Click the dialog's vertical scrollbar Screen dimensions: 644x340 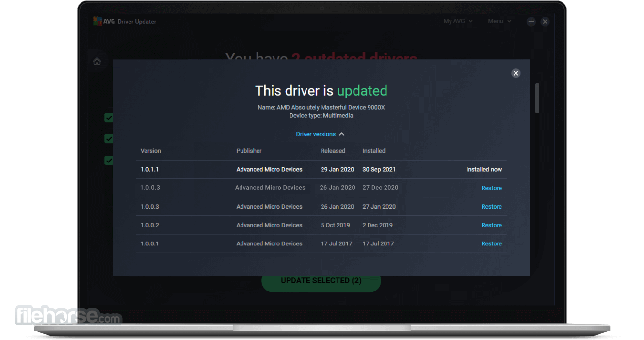tap(537, 98)
